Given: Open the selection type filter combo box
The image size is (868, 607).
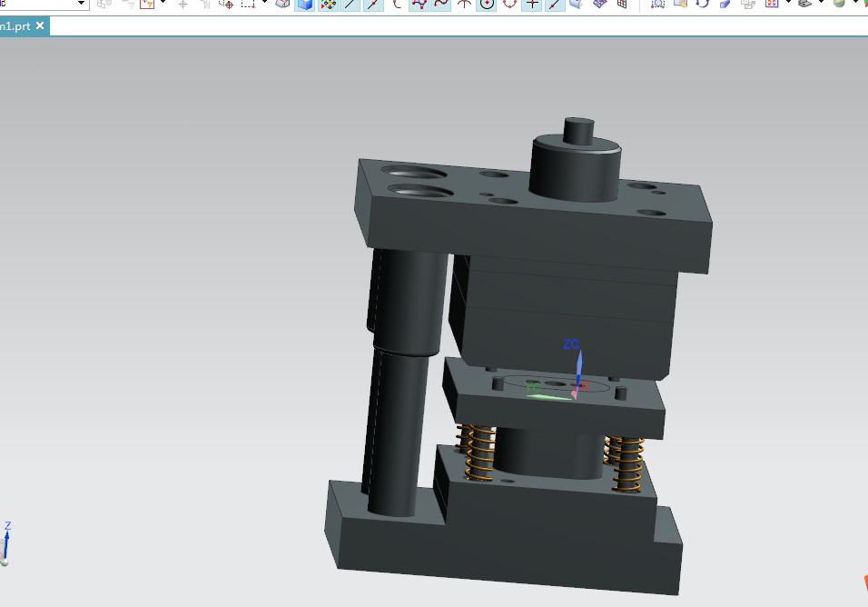Looking at the screenshot, I should click(44, 4).
